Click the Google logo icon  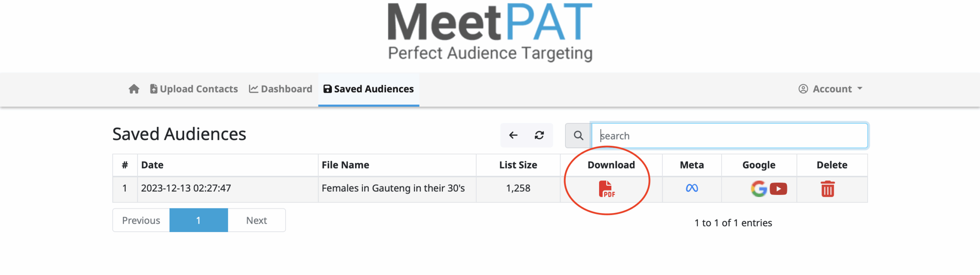[758, 189]
